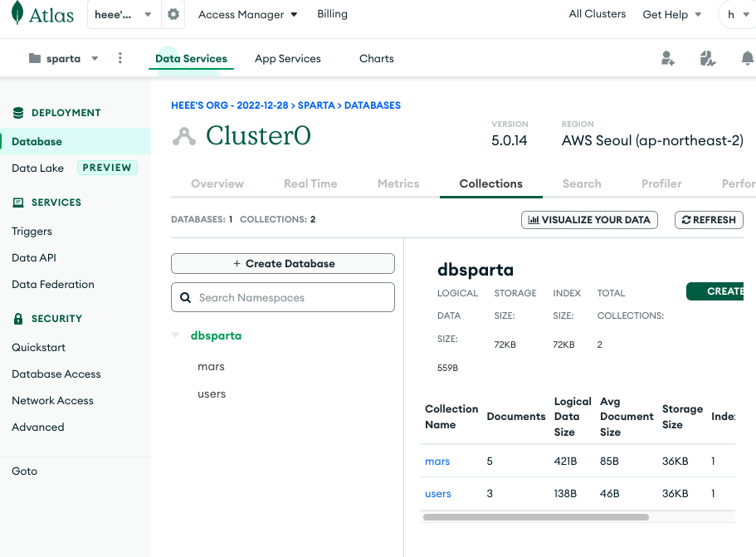Click the Cluster0 cluster icon
756x557 pixels.
pyautogui.click(x=184, y=136)
